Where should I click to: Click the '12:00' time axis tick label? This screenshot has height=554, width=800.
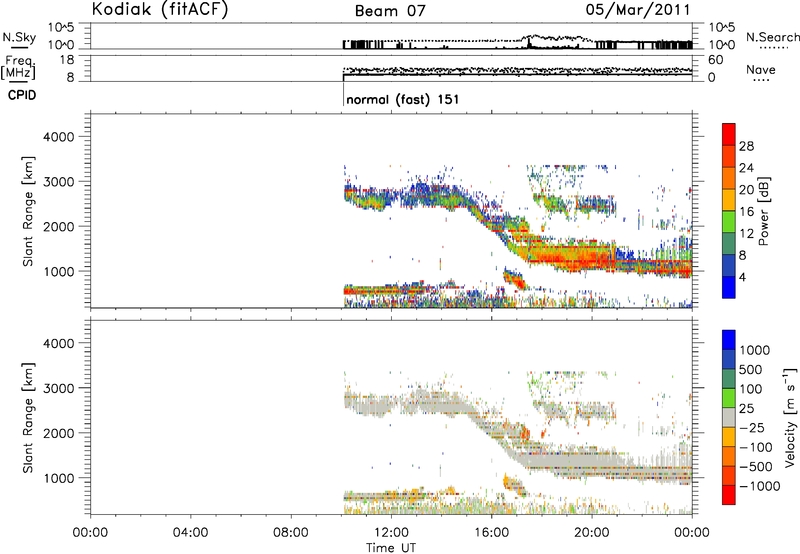coord(391,533)
